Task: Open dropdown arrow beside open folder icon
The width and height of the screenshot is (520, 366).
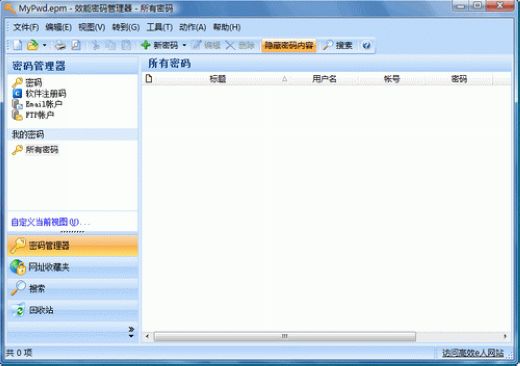Action: click(x=44, y=45)
